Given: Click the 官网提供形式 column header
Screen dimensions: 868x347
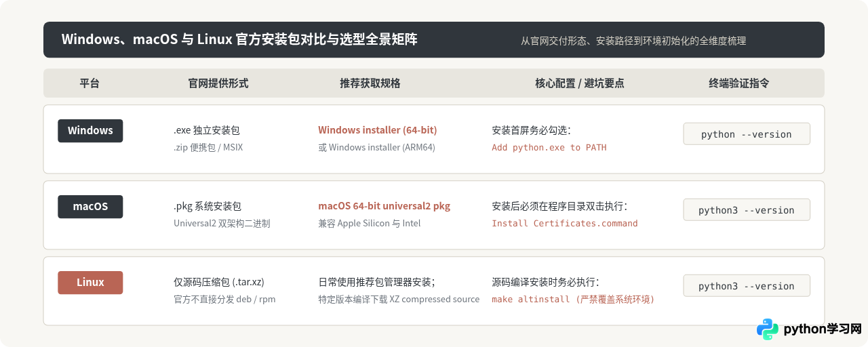Looking at the screenshot, I should coord(218,83).
